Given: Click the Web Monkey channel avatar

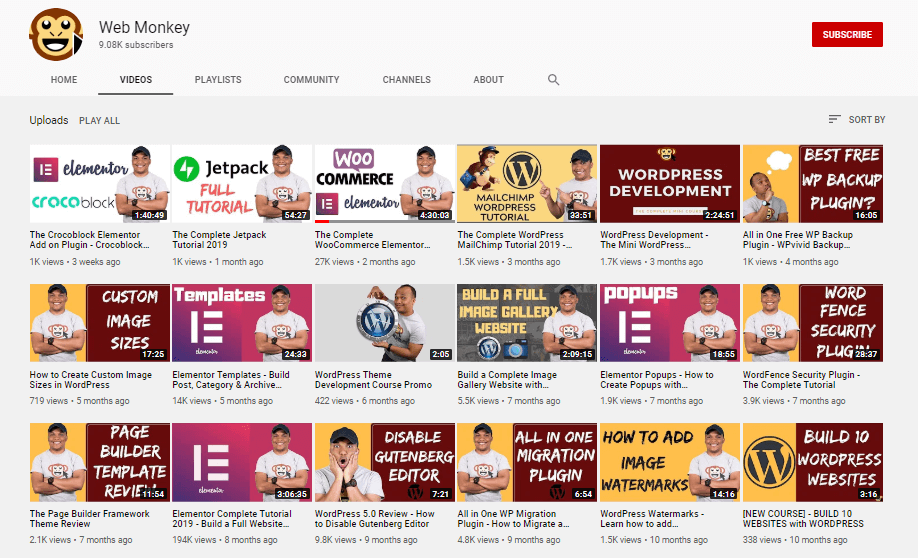Looking at the screenshot, I should [x=56, y=35].
